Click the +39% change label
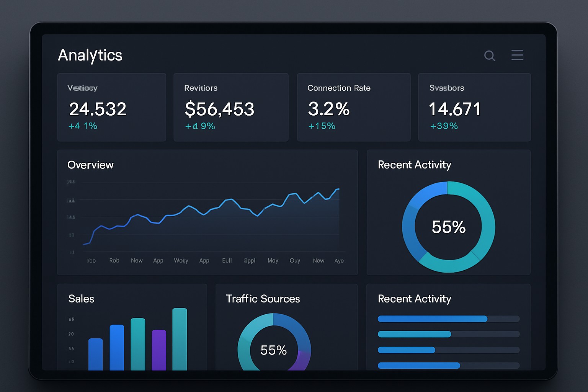 tap(444, 126)
